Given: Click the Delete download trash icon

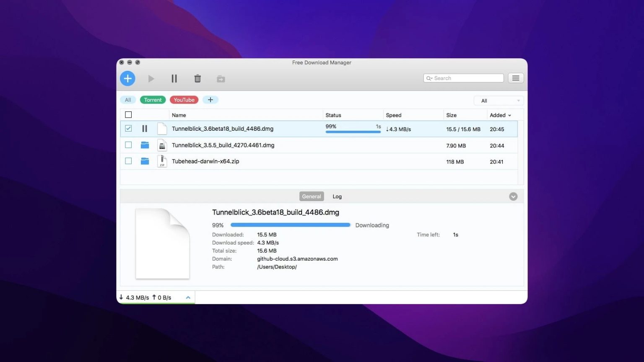Looking at the screenshot, I should click(197, 78).
